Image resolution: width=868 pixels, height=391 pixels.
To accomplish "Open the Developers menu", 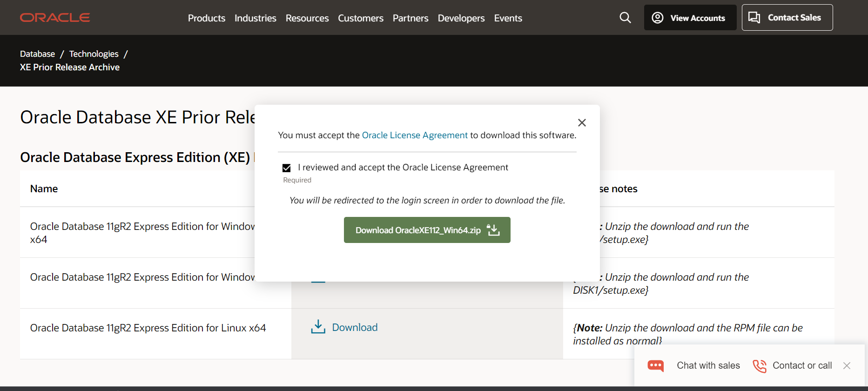I will coord(461,18).
